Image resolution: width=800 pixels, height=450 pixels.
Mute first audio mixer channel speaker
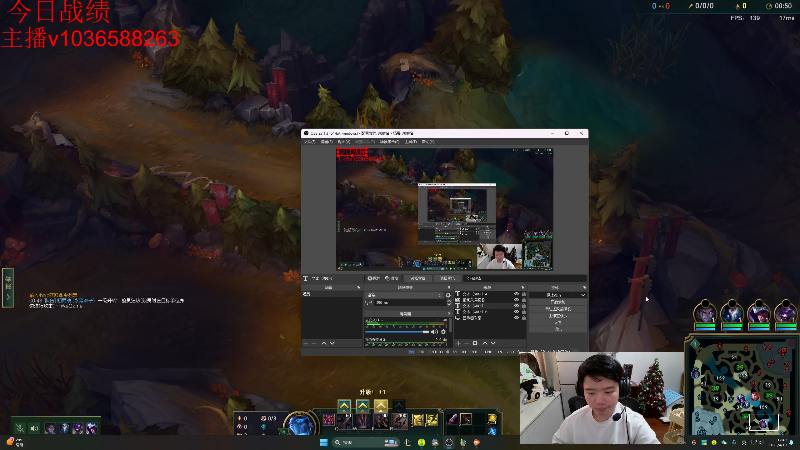pos(434,332)
